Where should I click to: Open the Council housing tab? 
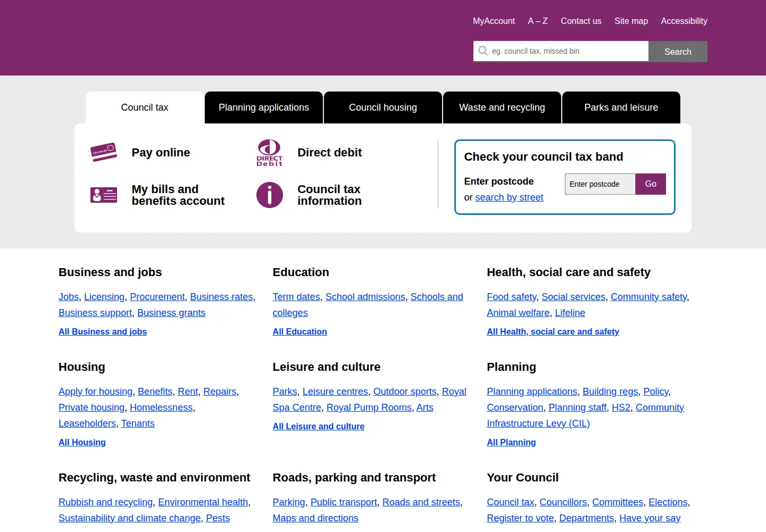point(383,107)
